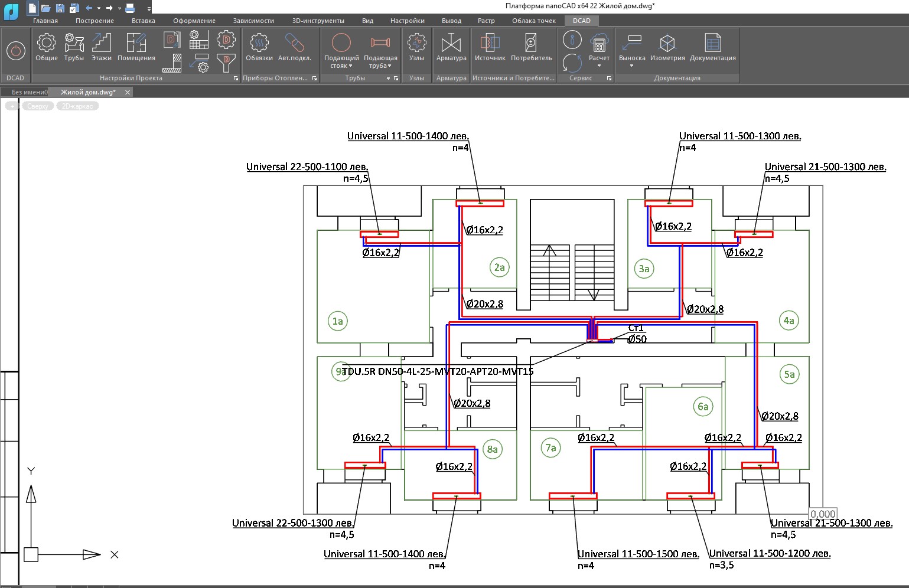Expand the Подающая труба dropdown arrow
Image resolution: width=909 pixels, height=588 pixels.
[390, 66]
